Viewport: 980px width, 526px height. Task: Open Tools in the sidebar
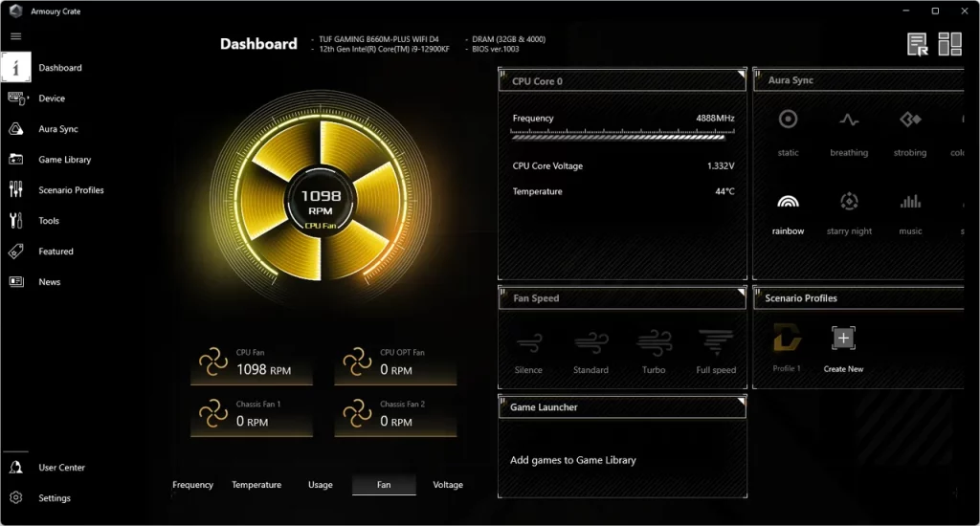point(49,221)
